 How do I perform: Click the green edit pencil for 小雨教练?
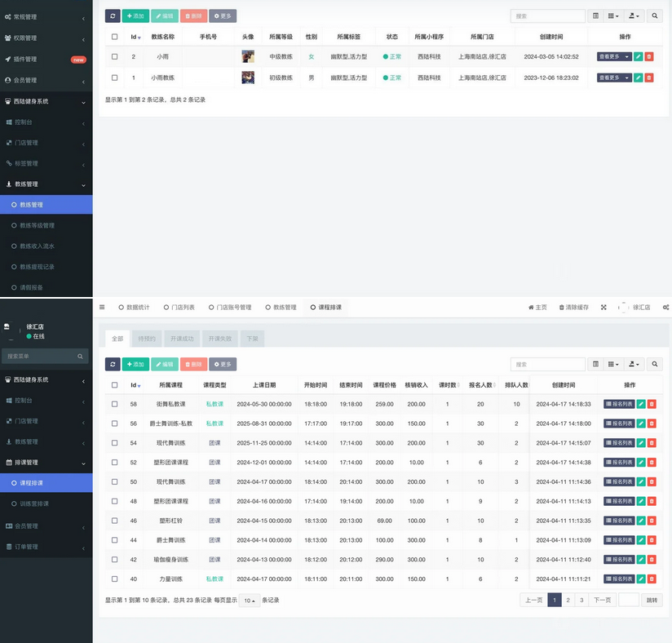[639, 78]
